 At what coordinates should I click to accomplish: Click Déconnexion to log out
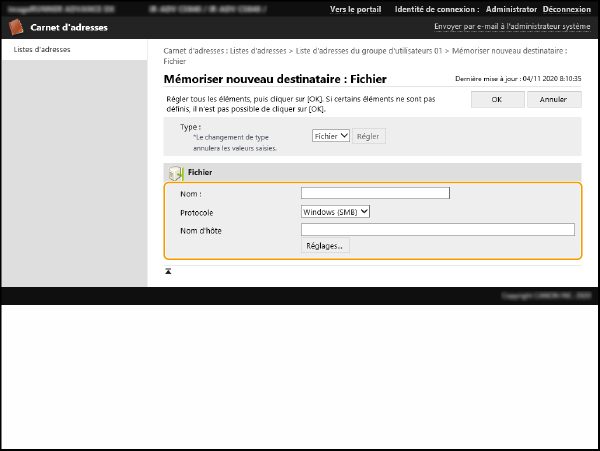click(x=568, y=9)
